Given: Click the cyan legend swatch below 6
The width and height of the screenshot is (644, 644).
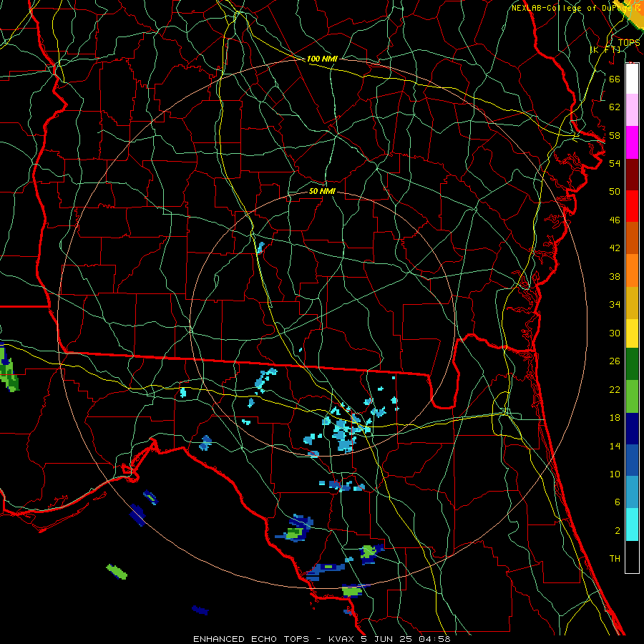Looking at the screenshot, I should pyautogui.click(x=632, y=525).
